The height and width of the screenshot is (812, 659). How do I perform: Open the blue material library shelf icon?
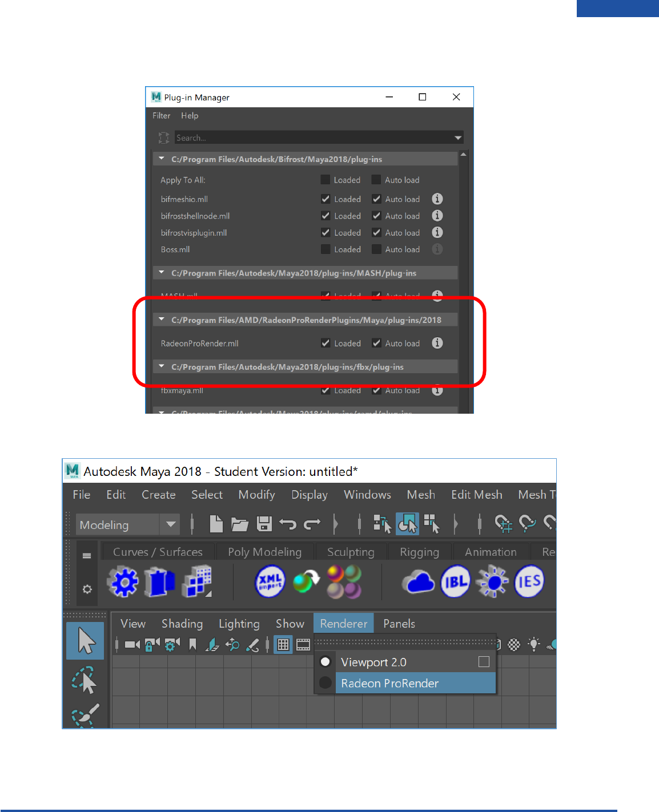coord(159,582)
